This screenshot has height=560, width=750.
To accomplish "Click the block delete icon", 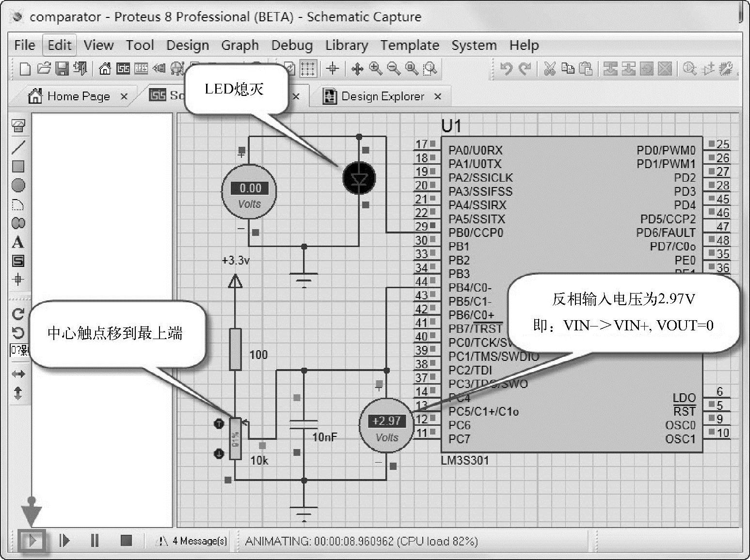I will click(x=665, y=69).
